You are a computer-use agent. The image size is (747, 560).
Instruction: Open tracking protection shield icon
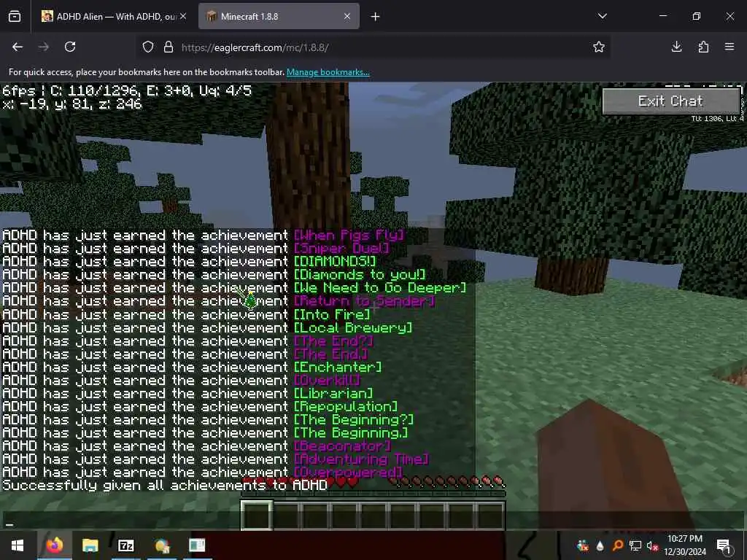click(x=148, y=47)
